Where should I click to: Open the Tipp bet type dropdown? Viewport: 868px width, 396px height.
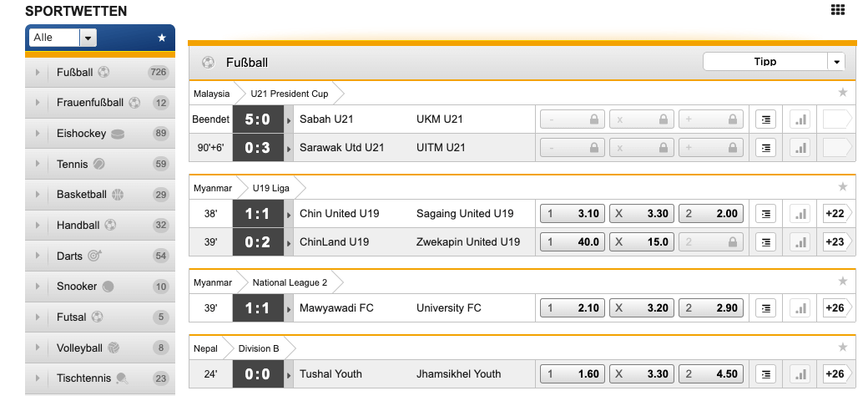(774, 62)
